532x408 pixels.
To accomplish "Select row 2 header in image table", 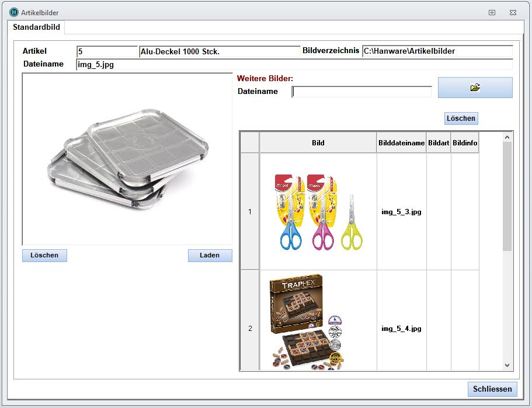I will click(250, 329).
